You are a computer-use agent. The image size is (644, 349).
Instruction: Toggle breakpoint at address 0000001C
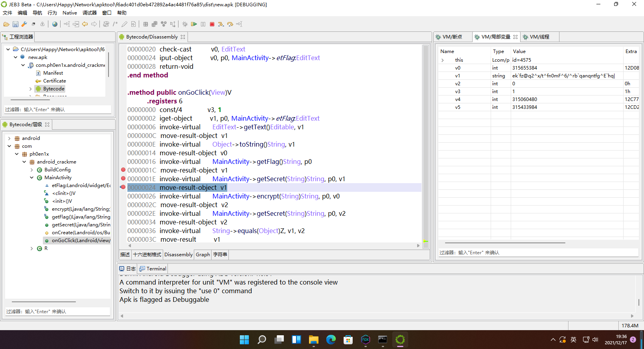[x=123, y=170]
